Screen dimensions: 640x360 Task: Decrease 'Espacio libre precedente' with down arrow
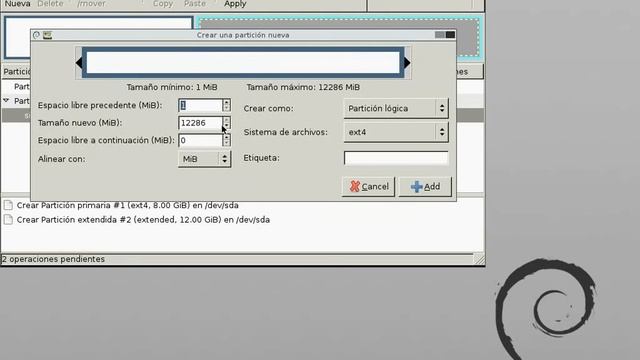click(227, 109)
